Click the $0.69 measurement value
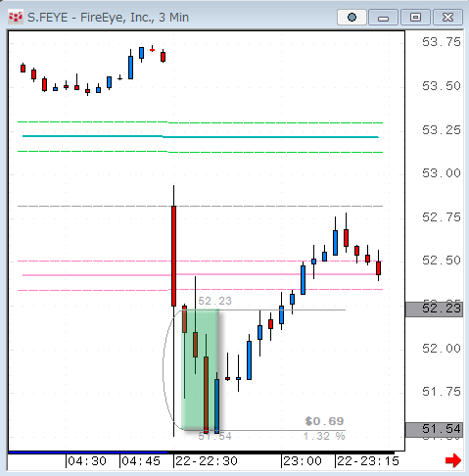The height and width of the screenshot is (476, 469). click(324, 421)
